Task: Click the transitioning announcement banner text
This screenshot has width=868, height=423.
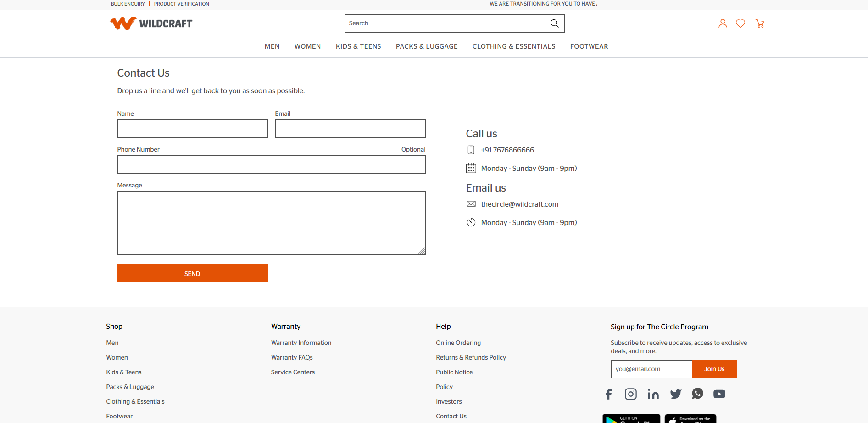Action: (x=543, y=4)
